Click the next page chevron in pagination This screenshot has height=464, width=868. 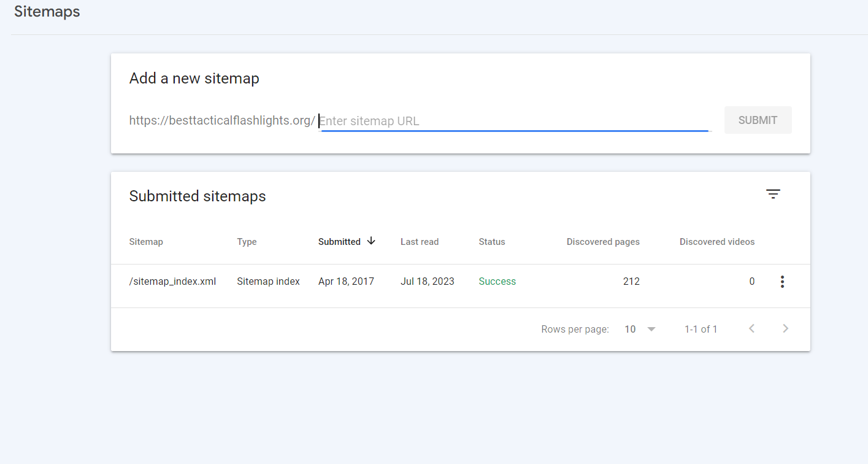pyautogui.click(x=785, y=328)
